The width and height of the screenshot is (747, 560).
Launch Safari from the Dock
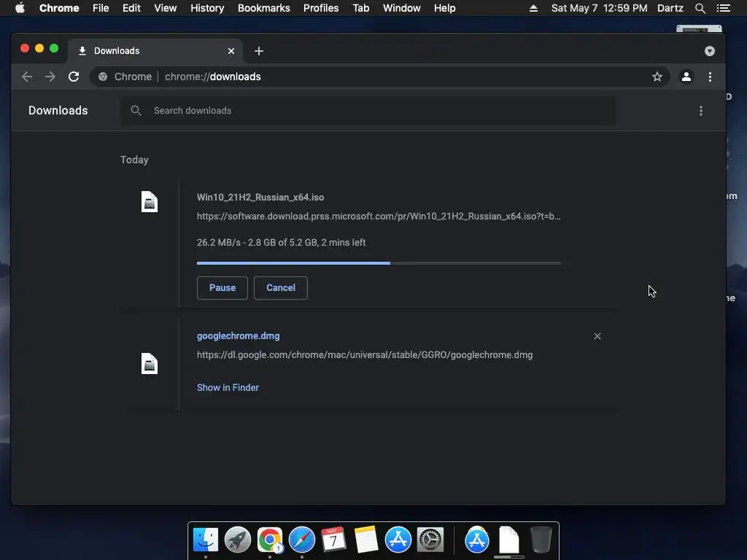click(x=301, y=540)
